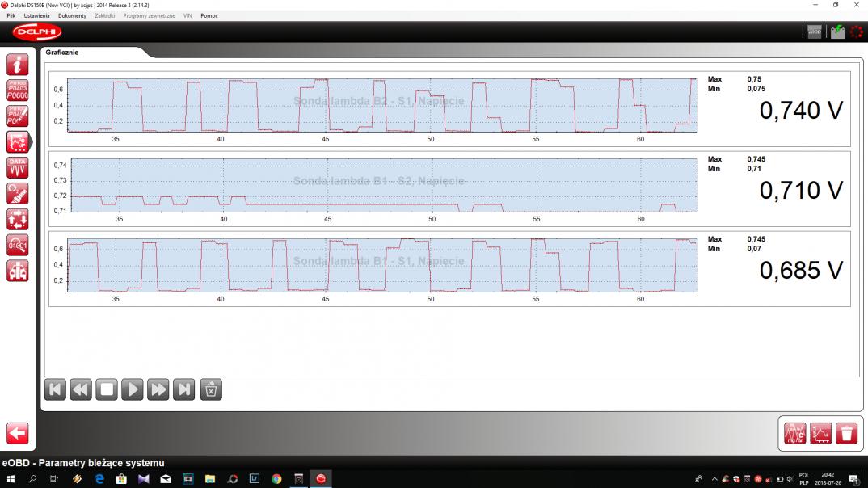Open the 01001 binary data search icon
This screenshot has height=488, width=868.
17,245
